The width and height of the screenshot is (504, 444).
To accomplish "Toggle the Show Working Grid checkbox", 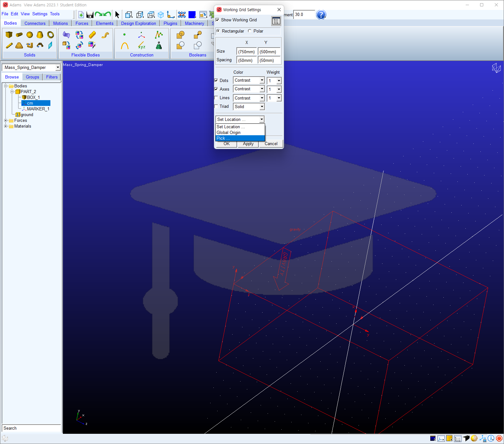I will coord(218,20).
